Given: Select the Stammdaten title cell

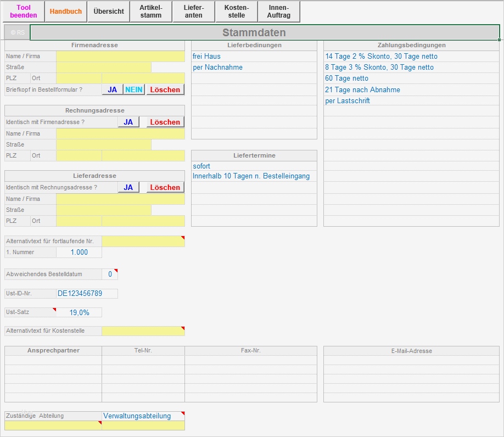Looking at the screenshot, I should [x=265, y=32].
